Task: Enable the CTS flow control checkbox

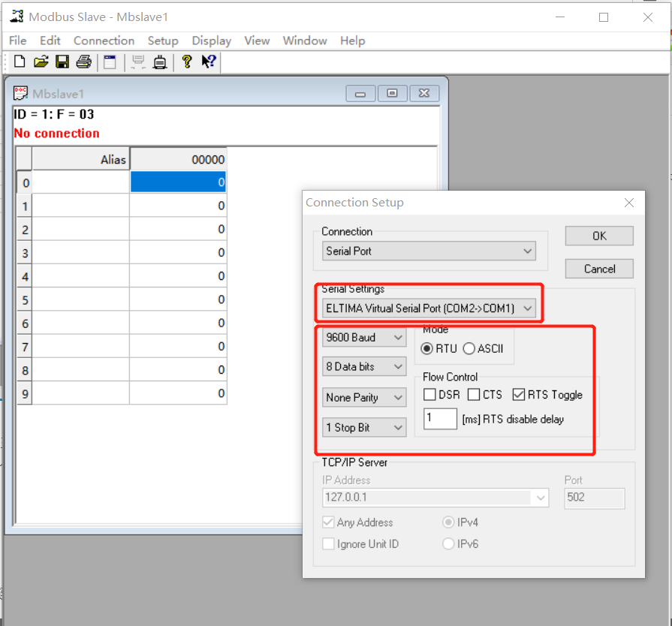Action: [485, 395]
